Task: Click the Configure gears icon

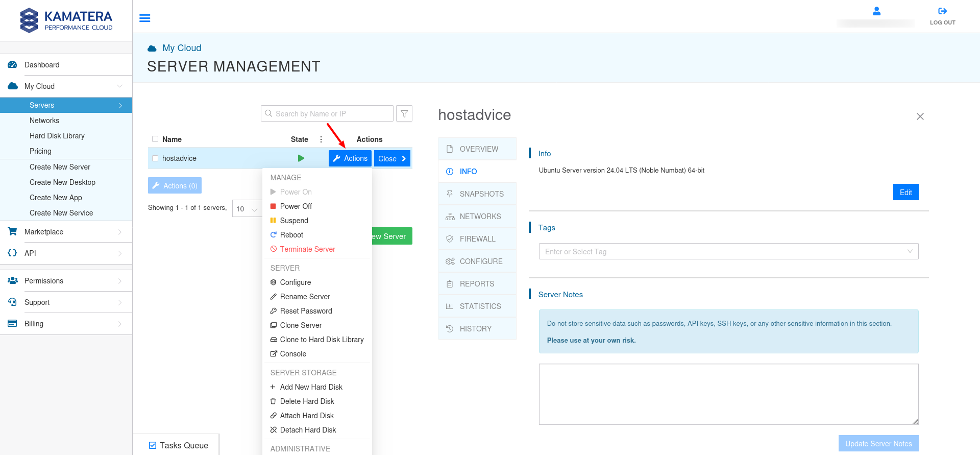Action: [x=450, y=261]
